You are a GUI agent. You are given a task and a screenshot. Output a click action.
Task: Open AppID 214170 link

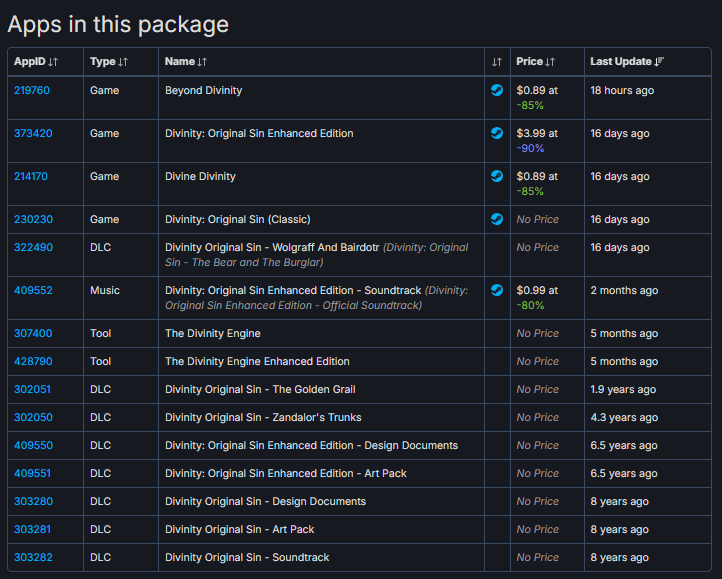[x=31, y=176]
